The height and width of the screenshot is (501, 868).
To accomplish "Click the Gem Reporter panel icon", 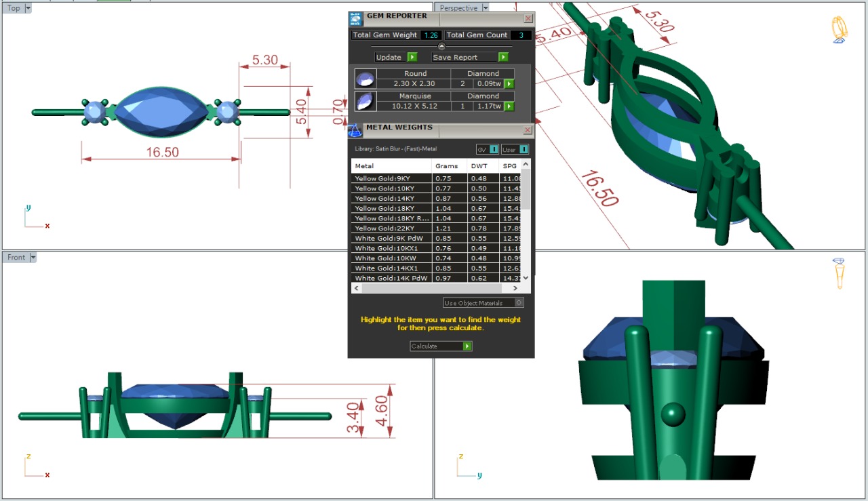I will tap(356, 19).
